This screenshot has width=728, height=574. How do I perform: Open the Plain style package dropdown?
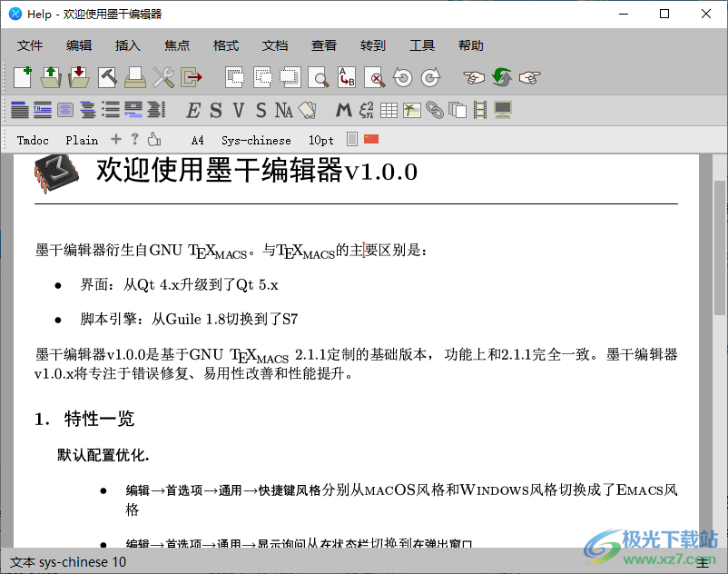(x=82, y=140)
